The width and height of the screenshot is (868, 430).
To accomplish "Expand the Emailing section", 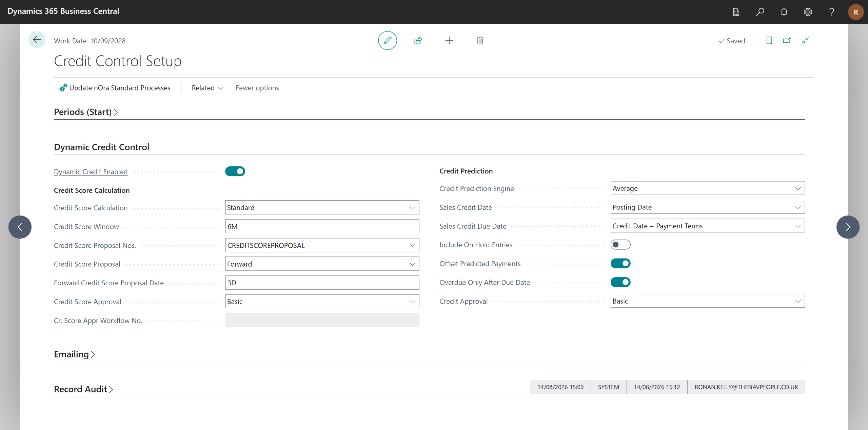I will coord(74,354).
